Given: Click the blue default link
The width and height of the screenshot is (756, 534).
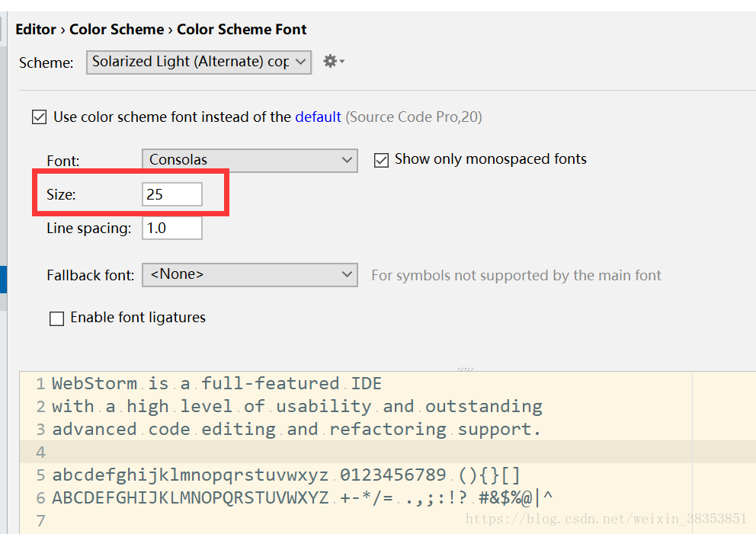Looking at the screenshot, I should [318, 117].
